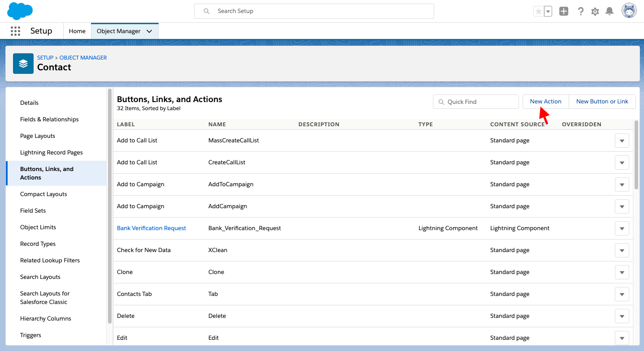Open row menu for CreateCallList

click(622, 163)
